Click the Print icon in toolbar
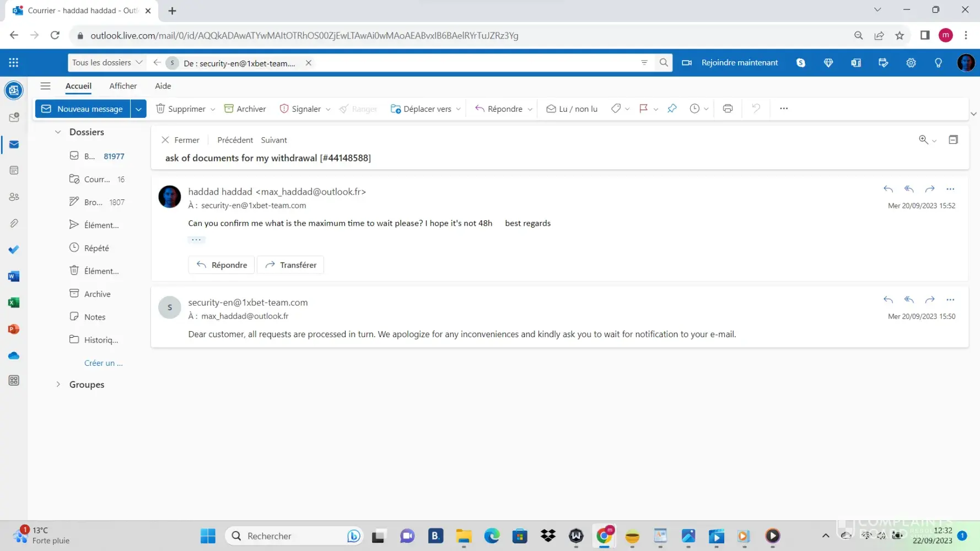980x551 pixels. pyautogui.click(x=728, y=109)
